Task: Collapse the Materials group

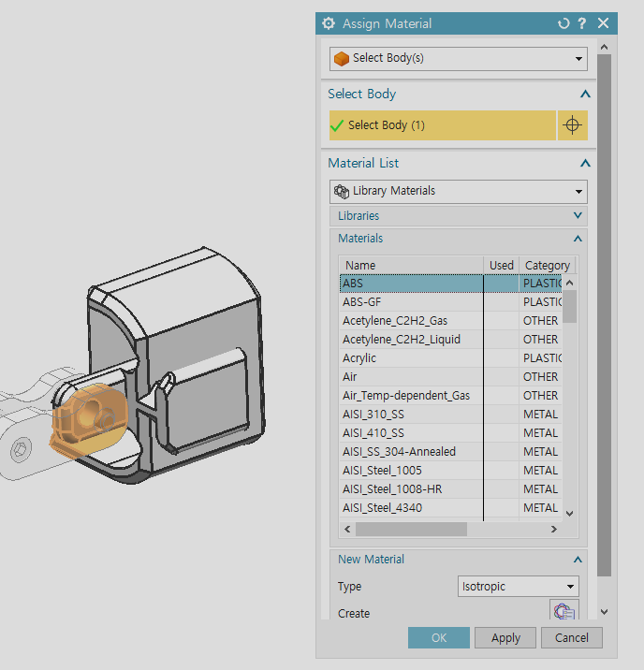Action: pyautogui.click(x=578, y=239)
